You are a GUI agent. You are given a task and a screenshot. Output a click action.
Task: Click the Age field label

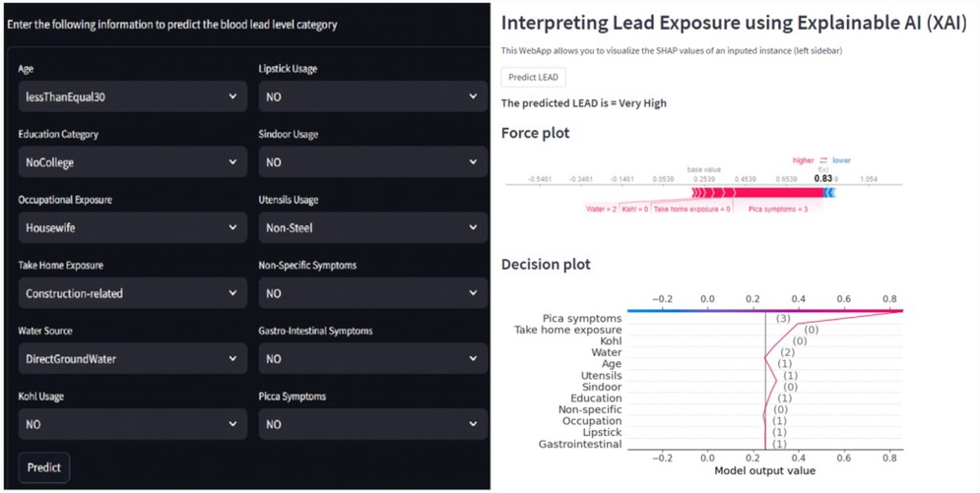point(26,69)
